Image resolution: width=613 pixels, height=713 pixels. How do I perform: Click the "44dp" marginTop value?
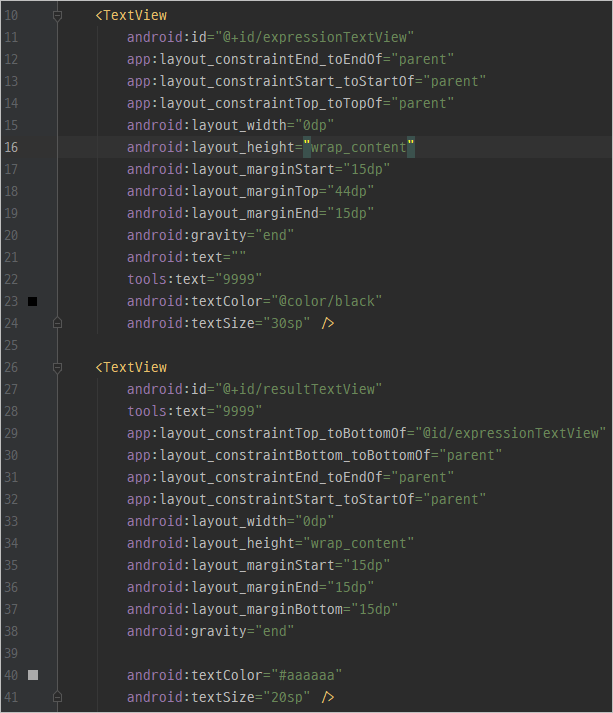click(x=351, y=191)
